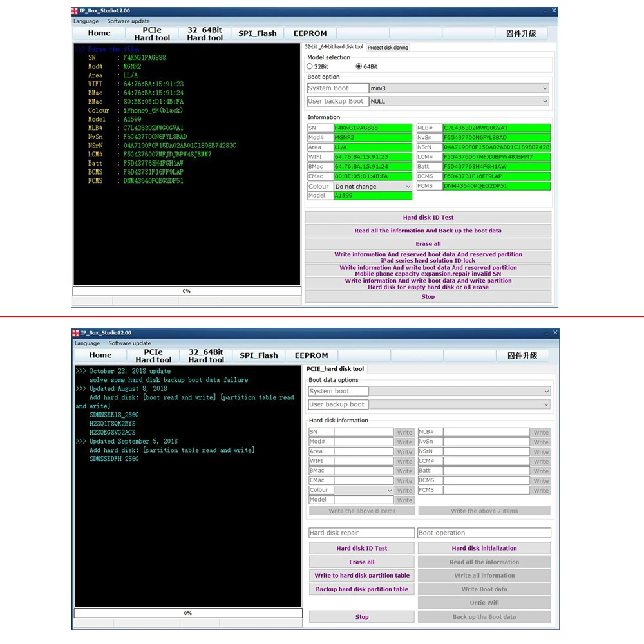Click the MLB# field showing C7L436302MWG0GVA1
Screen dimensions: 644x644
tap(497, 128)
